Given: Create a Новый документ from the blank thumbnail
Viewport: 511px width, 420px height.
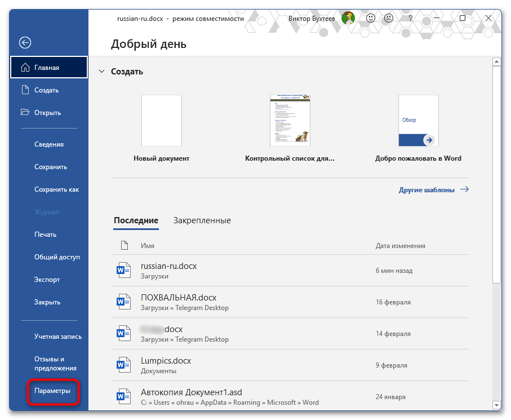Looking at the screenshot, I should tap(161, 121).
